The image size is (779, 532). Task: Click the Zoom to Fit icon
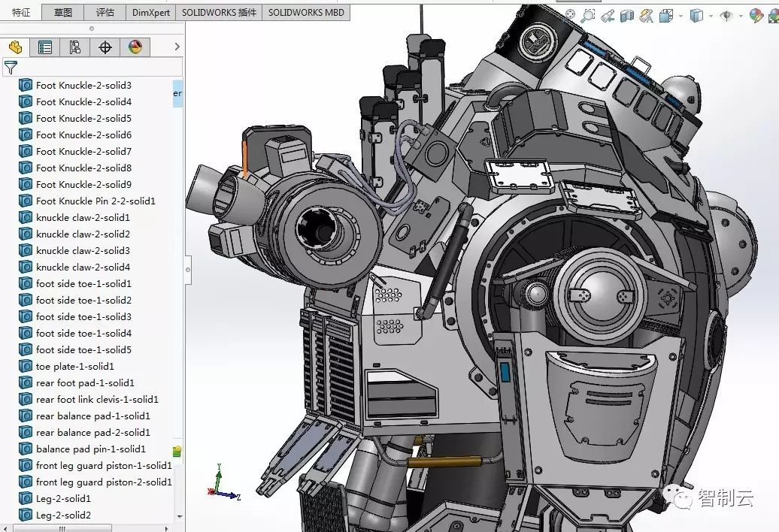click(x=570, y=15)
